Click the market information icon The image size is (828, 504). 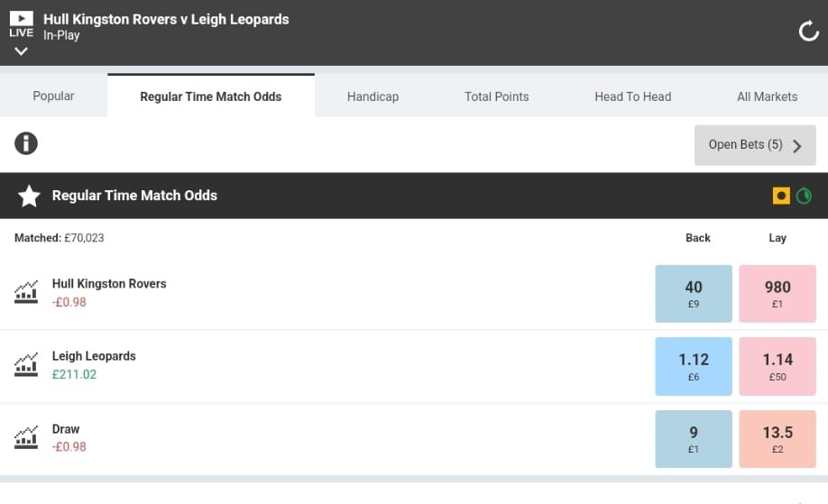(x=26, y=142)
